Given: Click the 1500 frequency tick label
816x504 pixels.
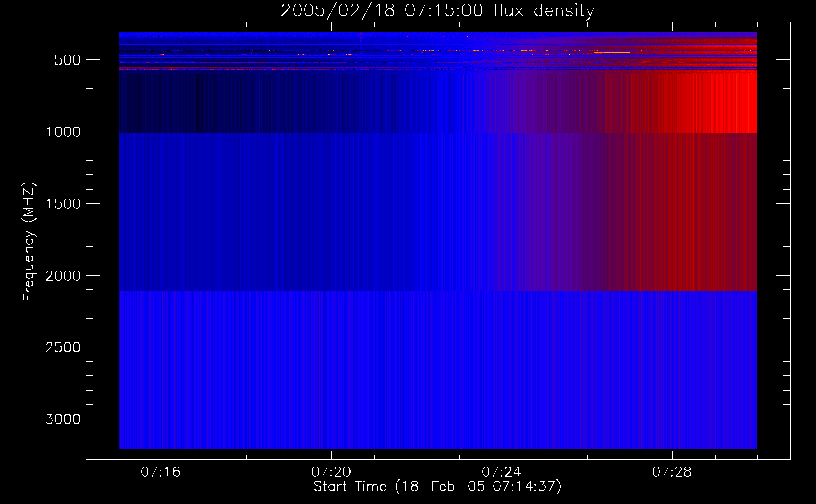Looking at the screenshot, I should click(63, 204).
